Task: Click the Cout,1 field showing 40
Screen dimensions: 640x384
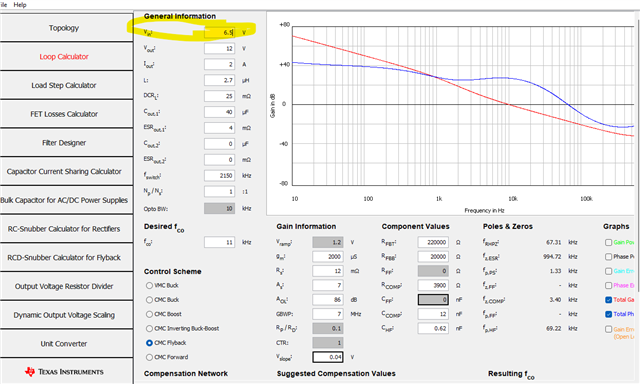Action: pos(220,112)
